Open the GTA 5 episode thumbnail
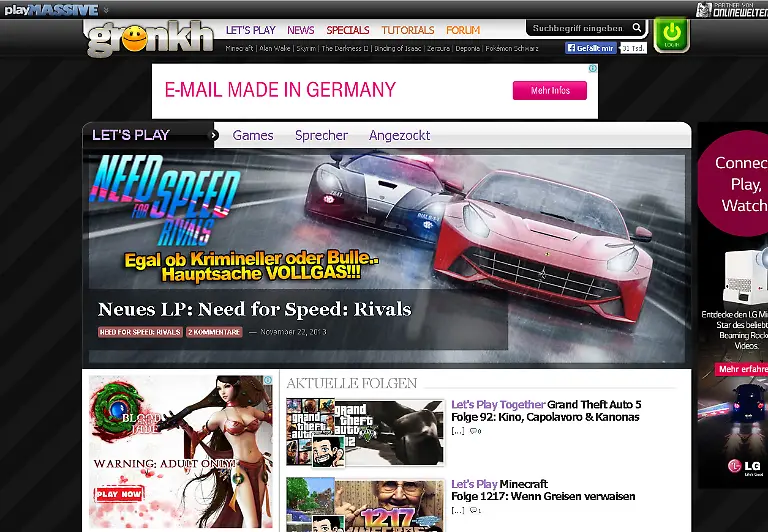This screenshot has height=532, width=768. point(364,433)
